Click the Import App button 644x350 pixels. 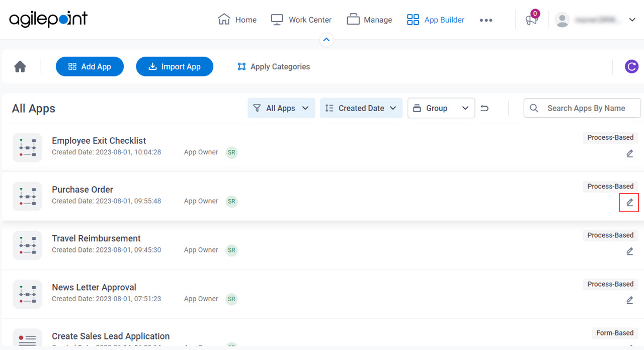(x=175, y=66)
